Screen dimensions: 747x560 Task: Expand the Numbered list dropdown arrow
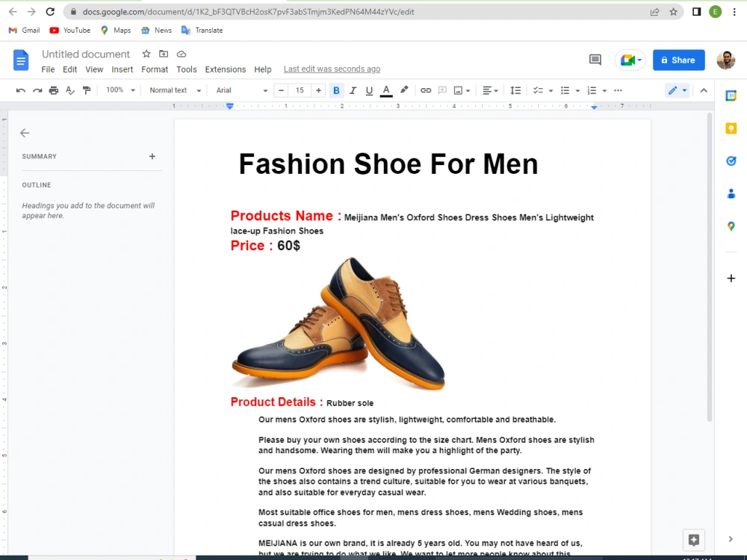(x=604, y=90)
